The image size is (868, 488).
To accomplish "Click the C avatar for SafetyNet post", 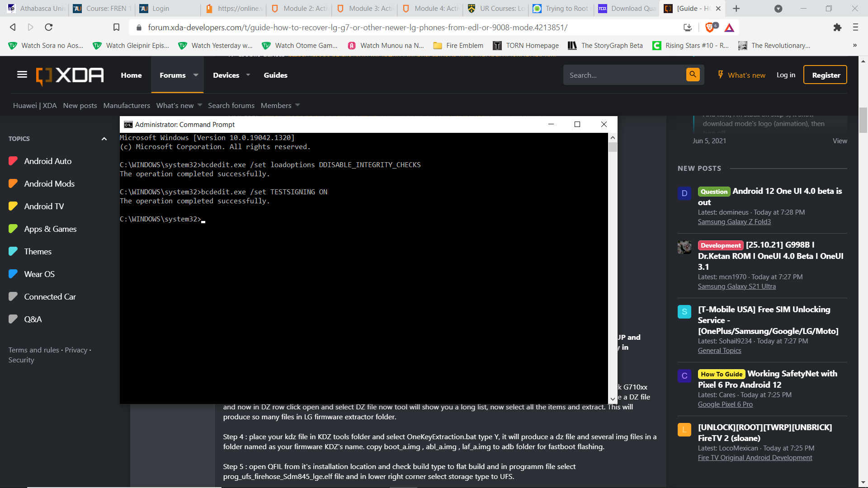I will [684, 376].
